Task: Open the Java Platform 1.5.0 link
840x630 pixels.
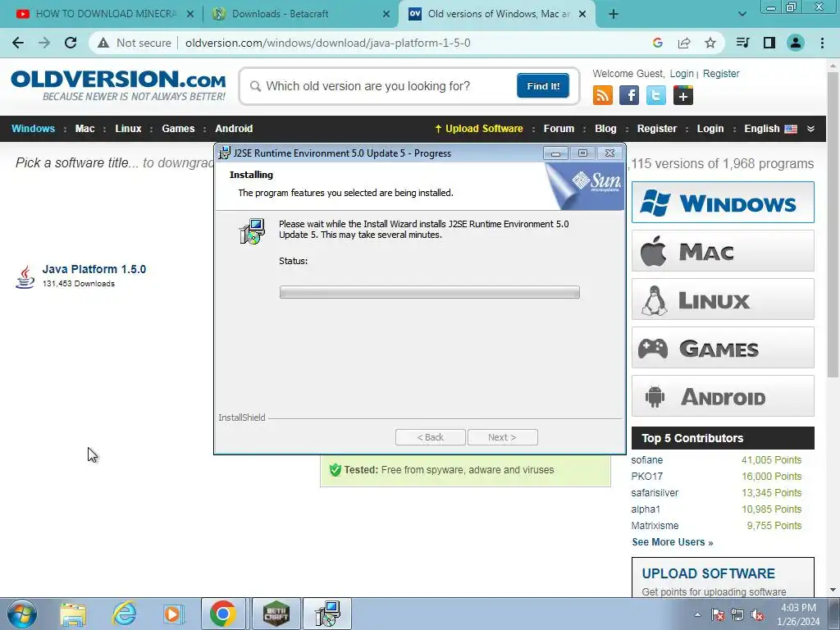Action: pyautogui.click(x=94, y=269)
